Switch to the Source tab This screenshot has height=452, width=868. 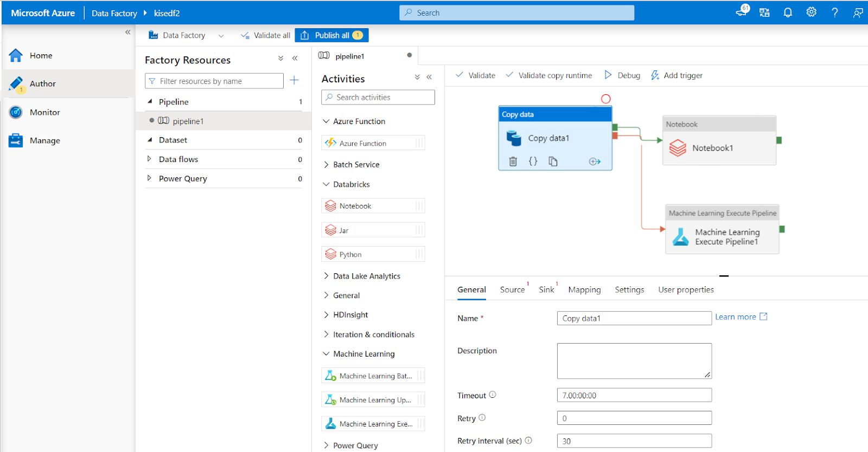[512, 290]
